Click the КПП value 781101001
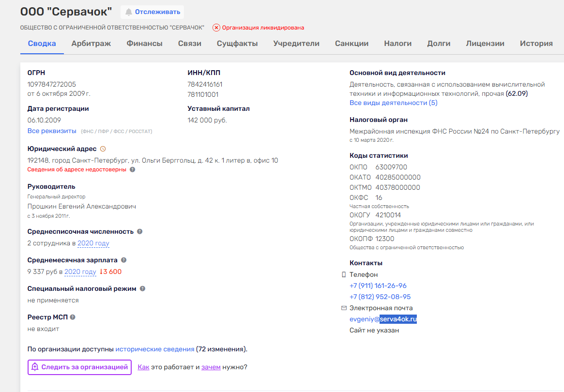Screen dimensions: 564x392 203,94
